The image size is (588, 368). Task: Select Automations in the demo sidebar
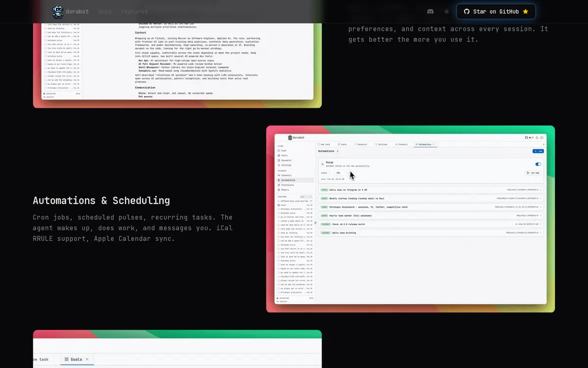tap(295, 180)
